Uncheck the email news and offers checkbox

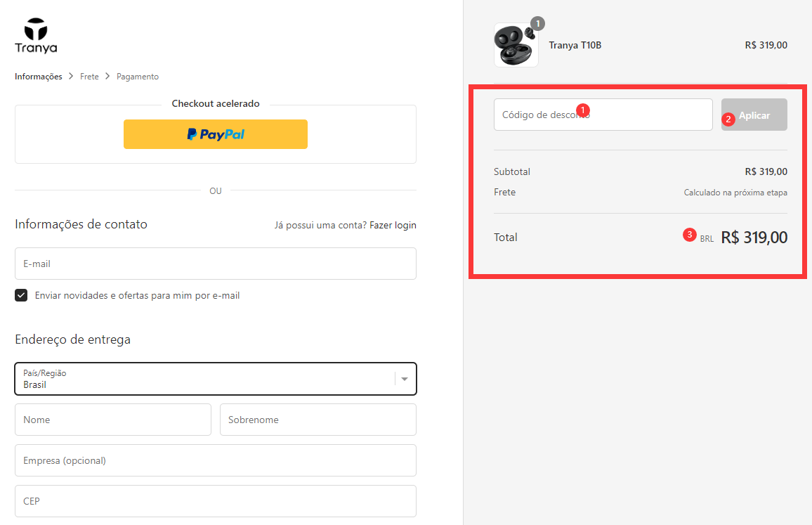point(21,295)
